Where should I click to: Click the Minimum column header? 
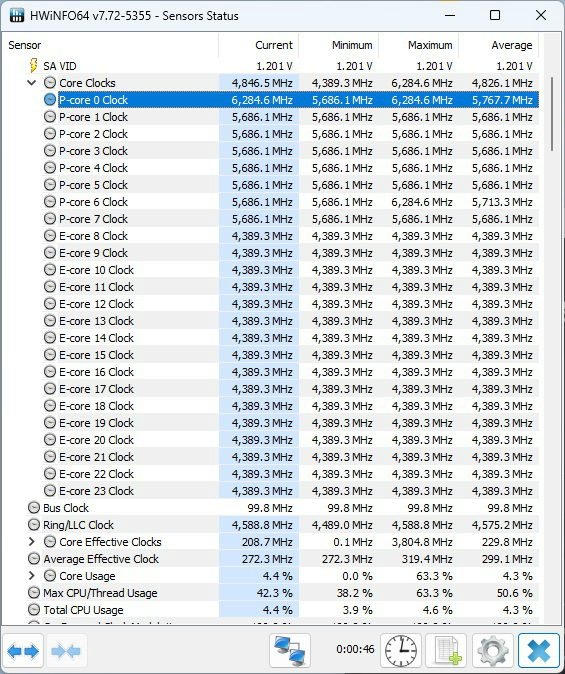[338, 45]
